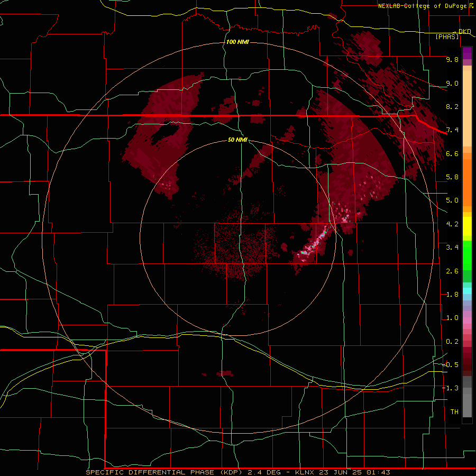Viewport: 476px width, 476px height.
Task: Click the 50 NMI range ring label
Action: coord(237,140)
